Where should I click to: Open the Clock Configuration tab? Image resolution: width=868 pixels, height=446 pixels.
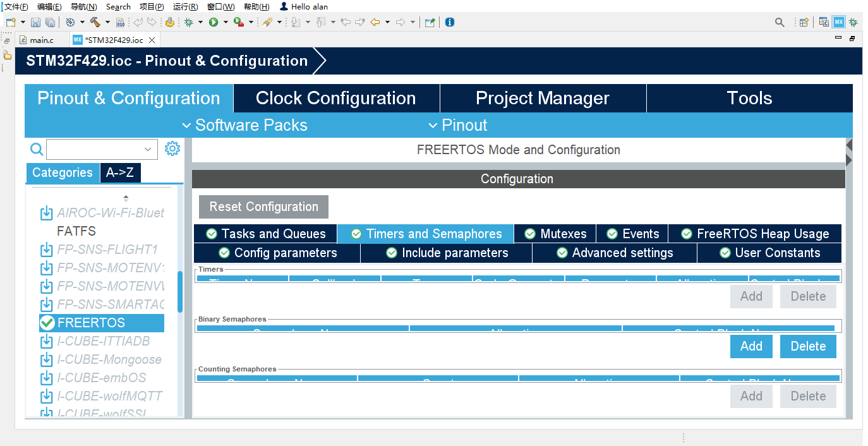tap(336, 99)
